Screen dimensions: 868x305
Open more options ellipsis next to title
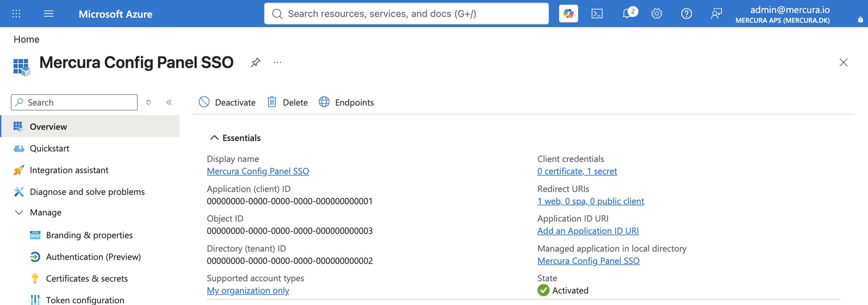tap(277, 62)
